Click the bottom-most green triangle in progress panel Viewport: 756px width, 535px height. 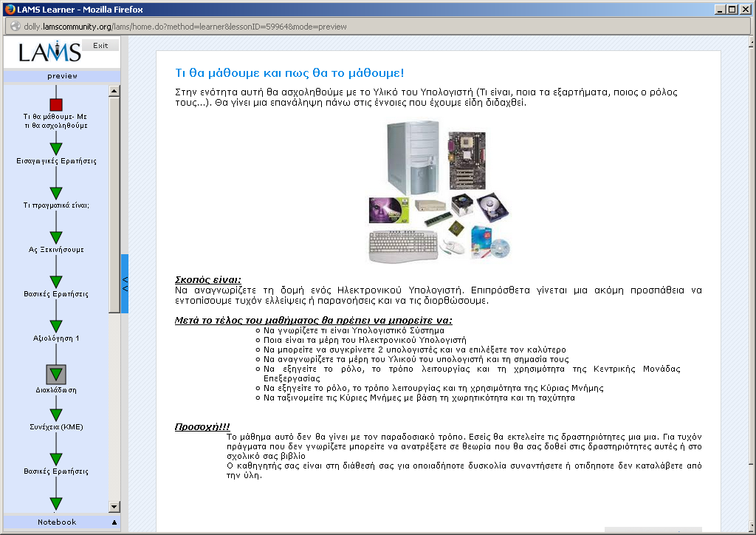(x=56, y=504)
